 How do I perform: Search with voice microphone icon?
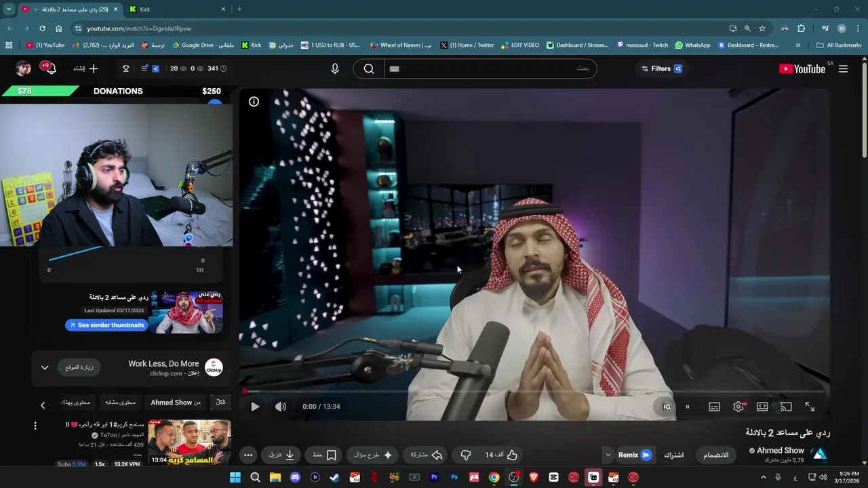[335, 68]
